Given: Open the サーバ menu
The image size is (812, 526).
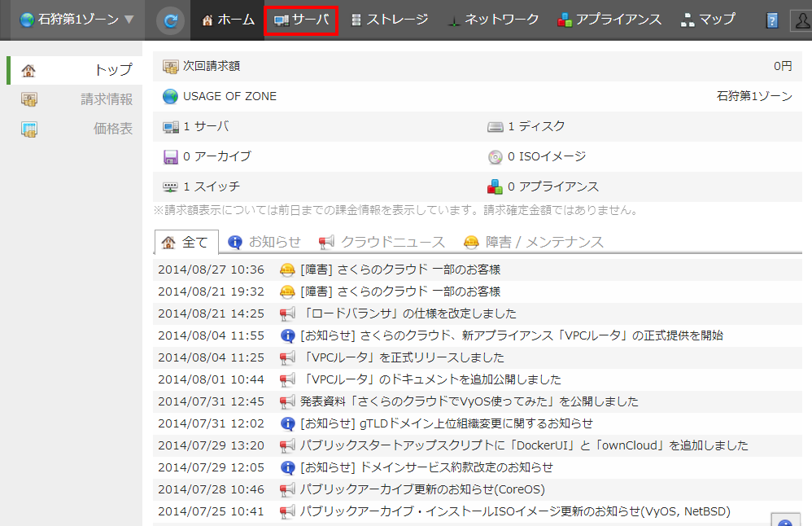Looking at the screenshot, I should (x=301, y=20).
